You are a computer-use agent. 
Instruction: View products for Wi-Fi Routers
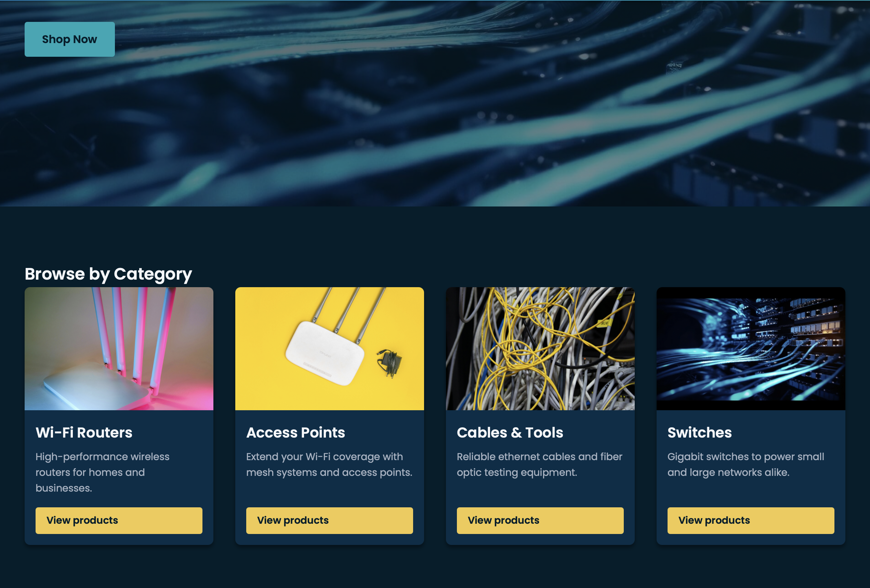(119, 520)
